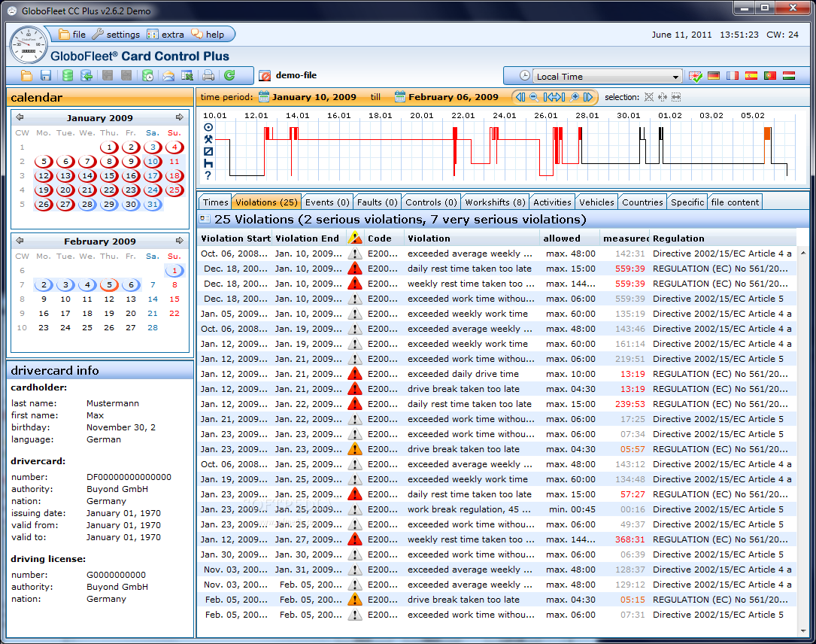This screenshot has width=816, height=644.
Task: Zoom in the timeline with the magnifier-plus icon
Action: pyautogui.click(x=575, y=97)
